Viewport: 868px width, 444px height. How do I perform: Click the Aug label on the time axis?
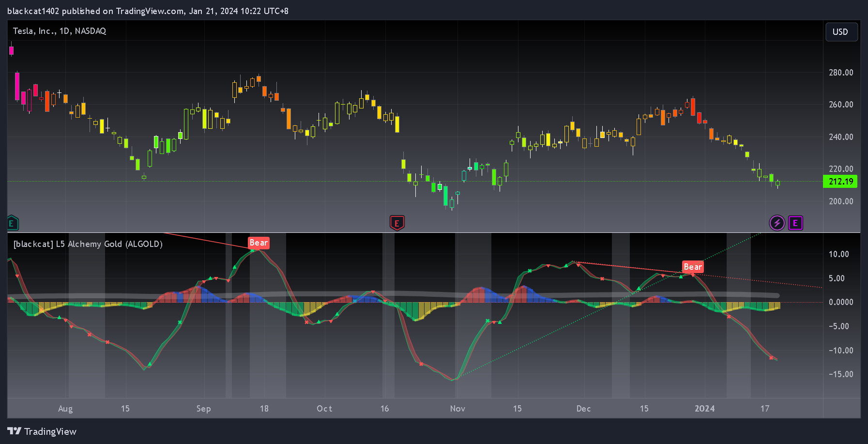65,409
